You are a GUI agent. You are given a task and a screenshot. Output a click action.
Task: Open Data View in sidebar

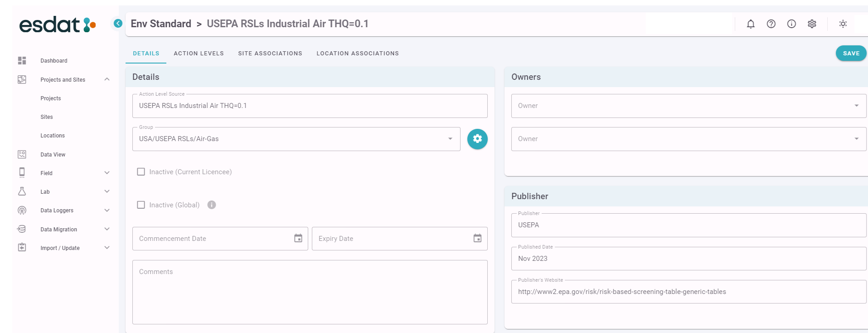53,155
